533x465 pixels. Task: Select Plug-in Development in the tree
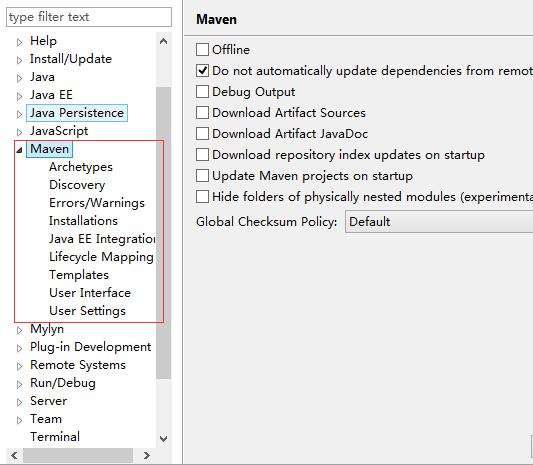pos(90,347)
